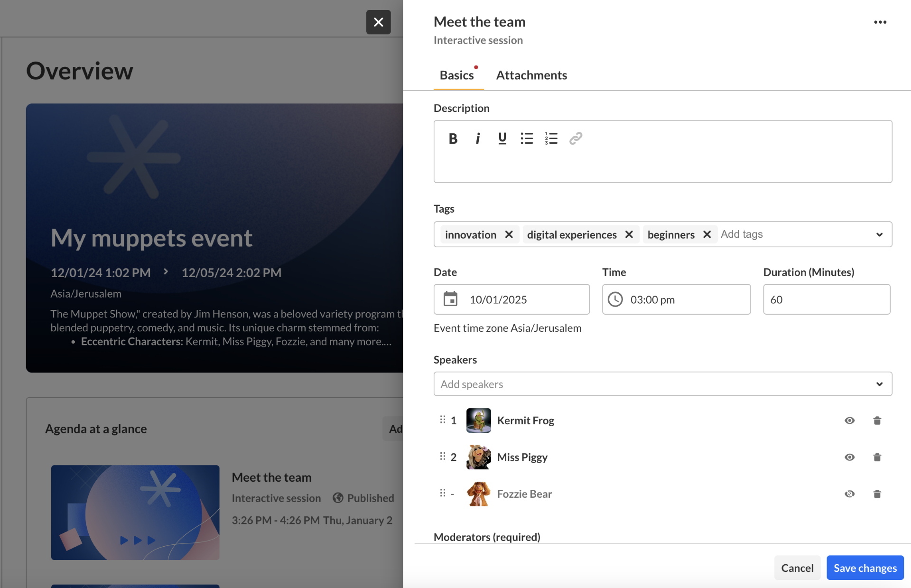The image size is (911, 588).
Task: Expand the Add tags dropdown arrow
Action: [x=879, y=234]
